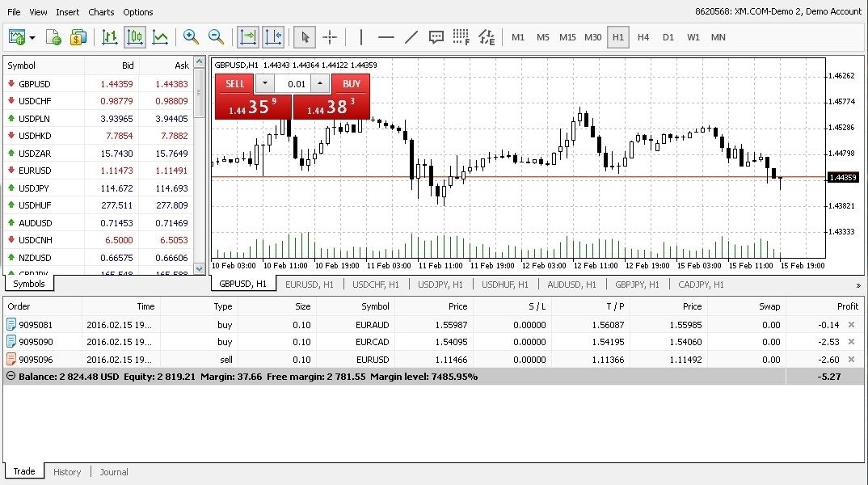
Task: Click the text label comment tool
Action: pos(436,37)
